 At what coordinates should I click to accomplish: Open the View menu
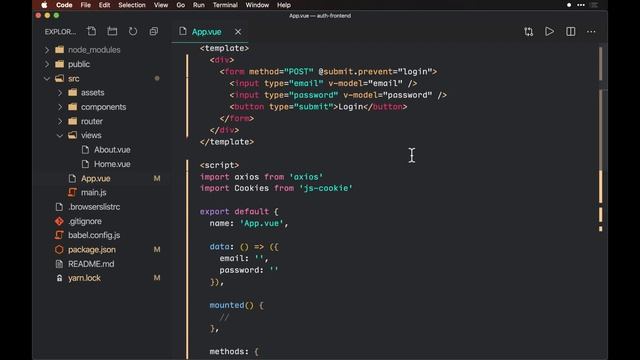tap(161, 5)
